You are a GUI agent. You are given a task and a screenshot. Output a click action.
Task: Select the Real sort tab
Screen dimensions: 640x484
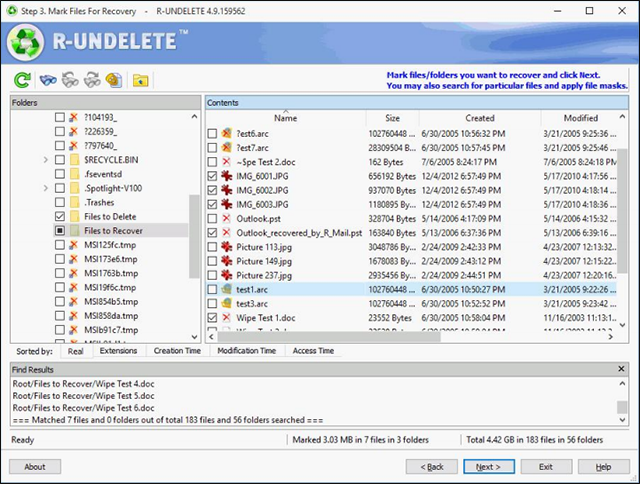coord(76,351)
